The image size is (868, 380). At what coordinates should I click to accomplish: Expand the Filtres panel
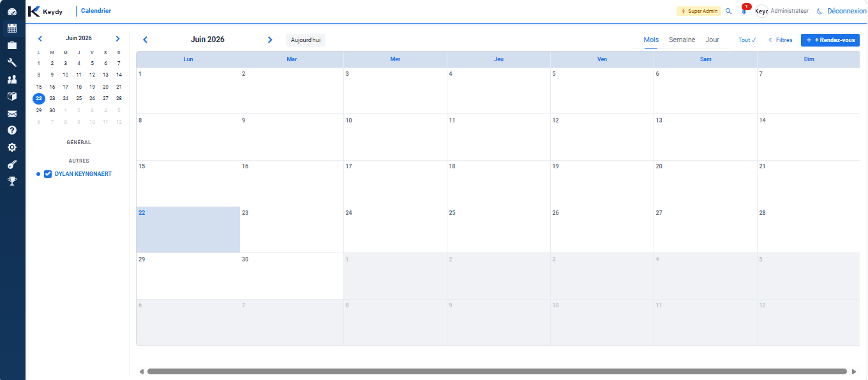click(780, 40)
